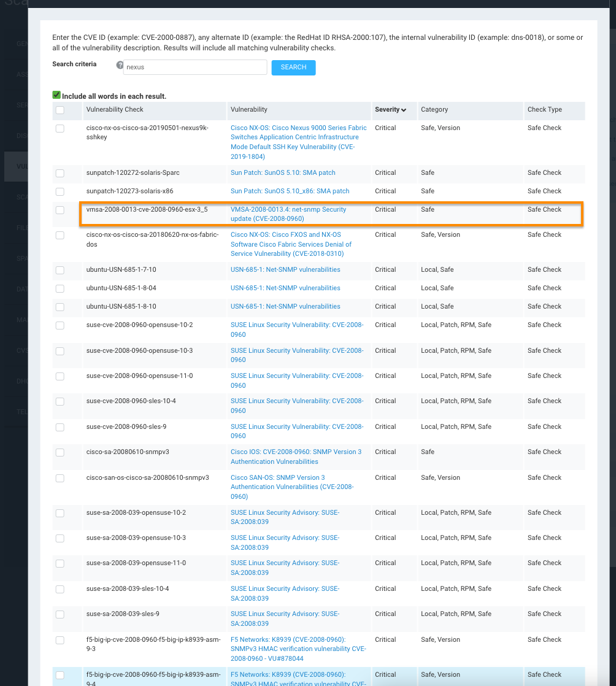Open SUSE CVE-2008-0960 link for opensuse-10-2
Screen dimensions: 616x686
click(297, 330)
